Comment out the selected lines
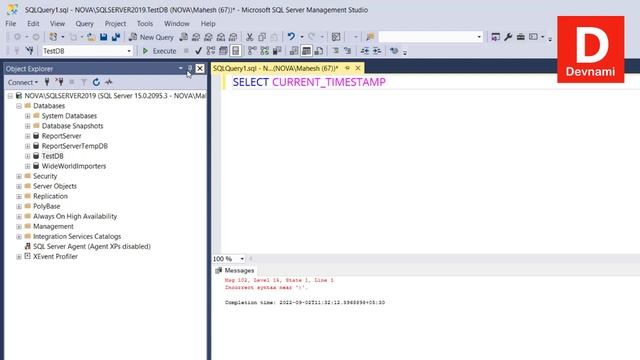 pos(335,51)
